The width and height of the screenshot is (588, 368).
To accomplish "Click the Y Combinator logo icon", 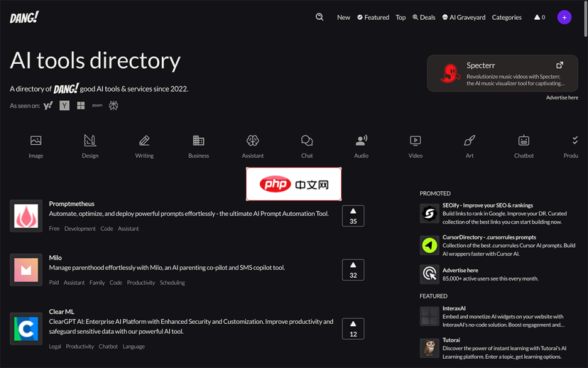I will pyautogui.click(x=64, y=105).
